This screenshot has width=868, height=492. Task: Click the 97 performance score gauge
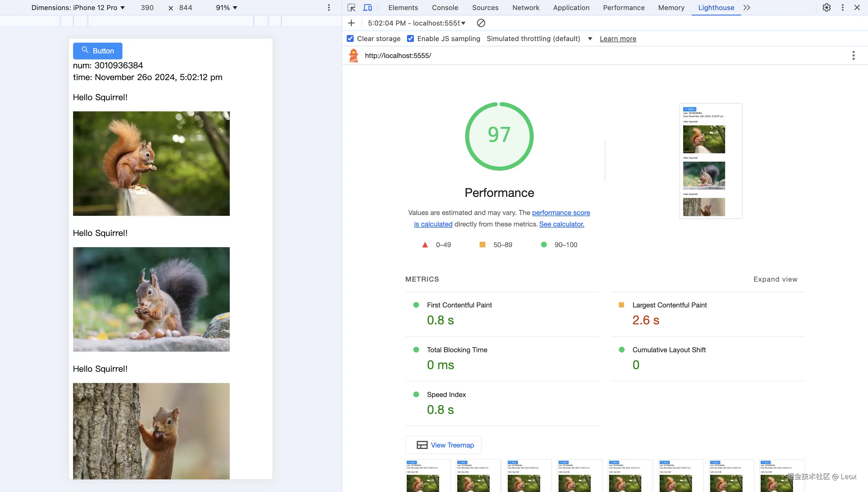click(x=499, y=136)
